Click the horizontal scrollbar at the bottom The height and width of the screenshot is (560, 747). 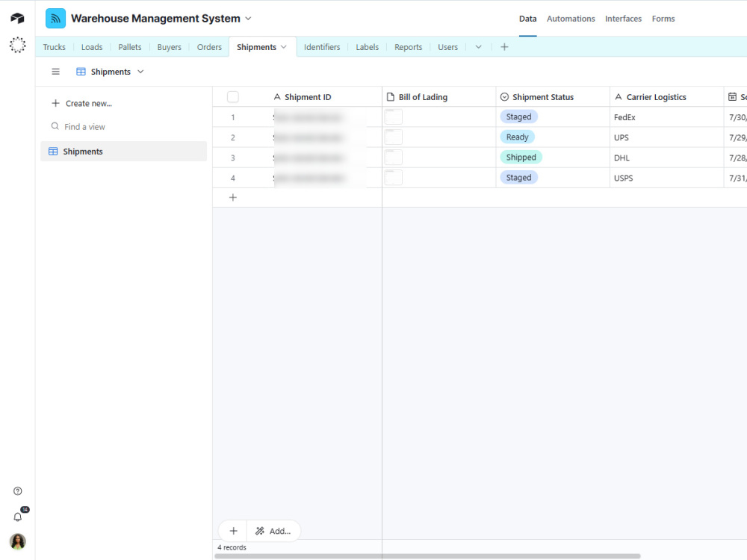pos(427,556)
